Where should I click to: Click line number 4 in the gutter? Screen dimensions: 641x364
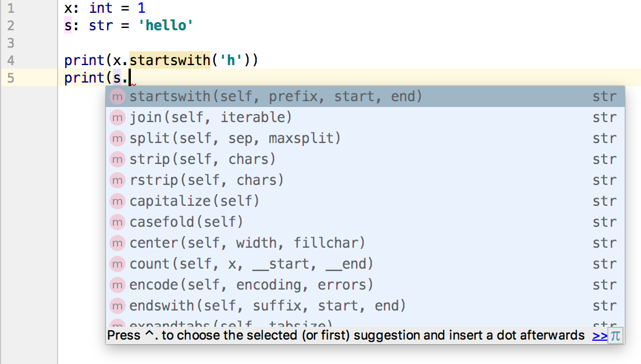12,60
